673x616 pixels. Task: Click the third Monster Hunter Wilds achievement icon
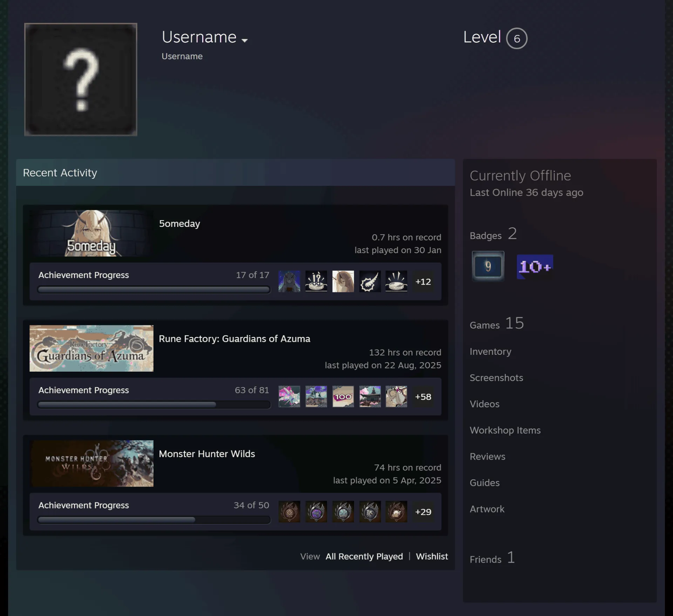coord(343,512)
